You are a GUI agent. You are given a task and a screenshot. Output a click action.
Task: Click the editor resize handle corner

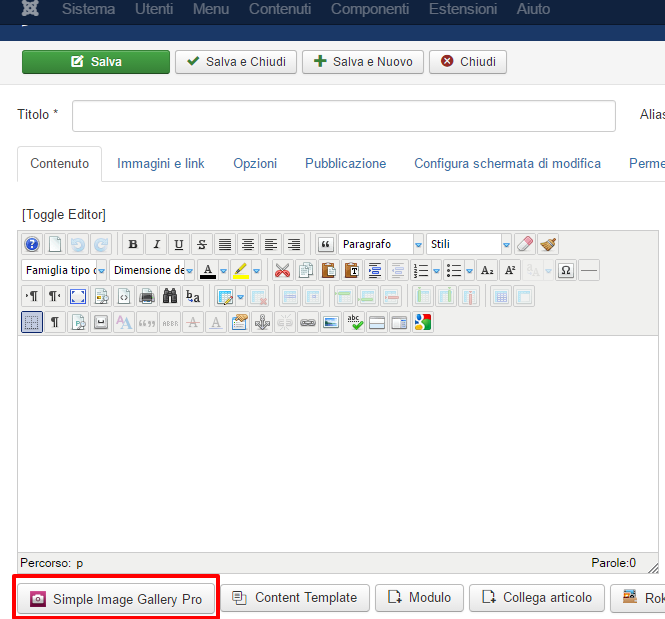tap(653, 568)
